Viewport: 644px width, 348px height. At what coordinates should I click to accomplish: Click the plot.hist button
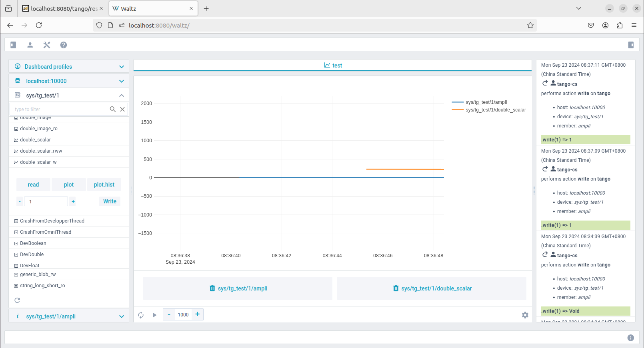click(104, 185)
